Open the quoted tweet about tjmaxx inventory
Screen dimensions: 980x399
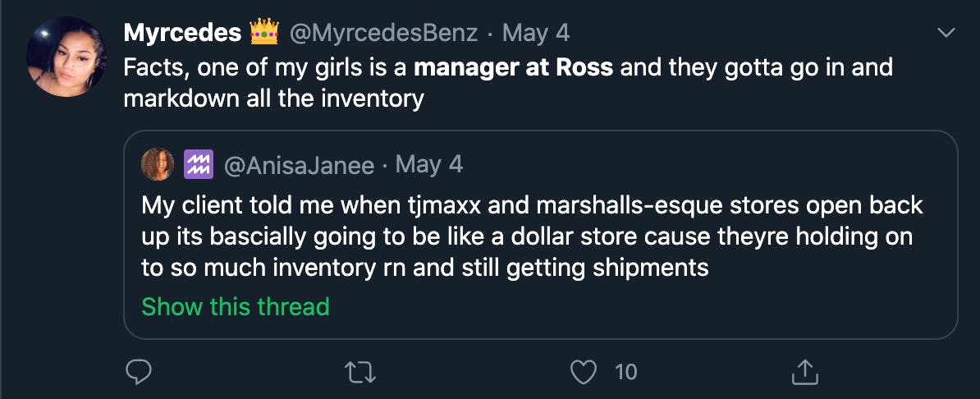click(x=532, y=236)
